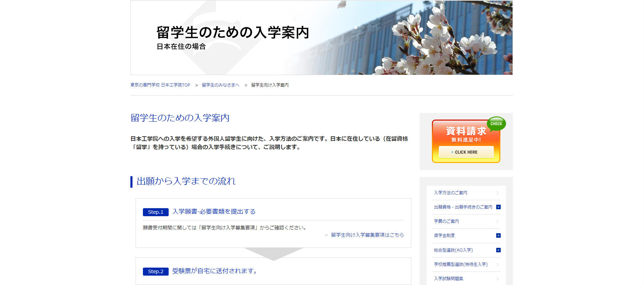Expand the 奨学金制度 plus icon

coord(498,236)
